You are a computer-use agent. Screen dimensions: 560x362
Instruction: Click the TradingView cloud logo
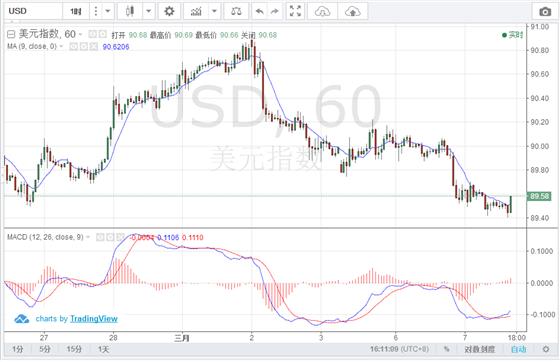[21, 319]
